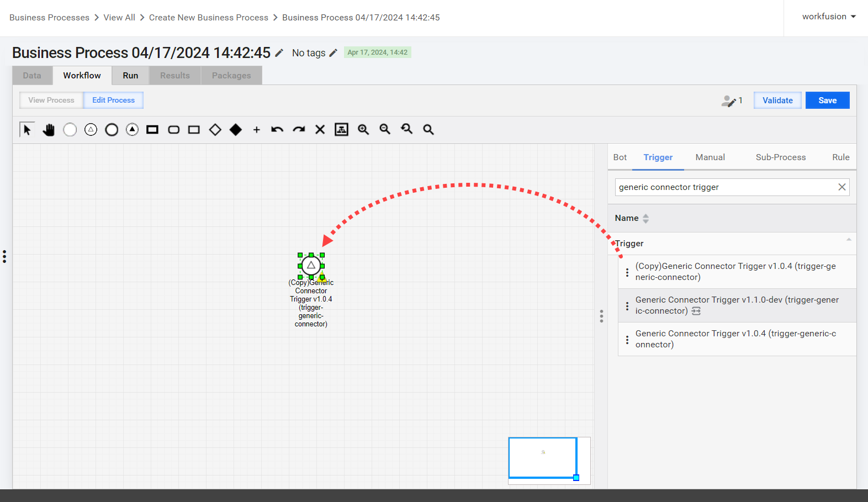Click the process title heading text
The width and height of the screenshot is (868, 502).
[x=141, y=53]
